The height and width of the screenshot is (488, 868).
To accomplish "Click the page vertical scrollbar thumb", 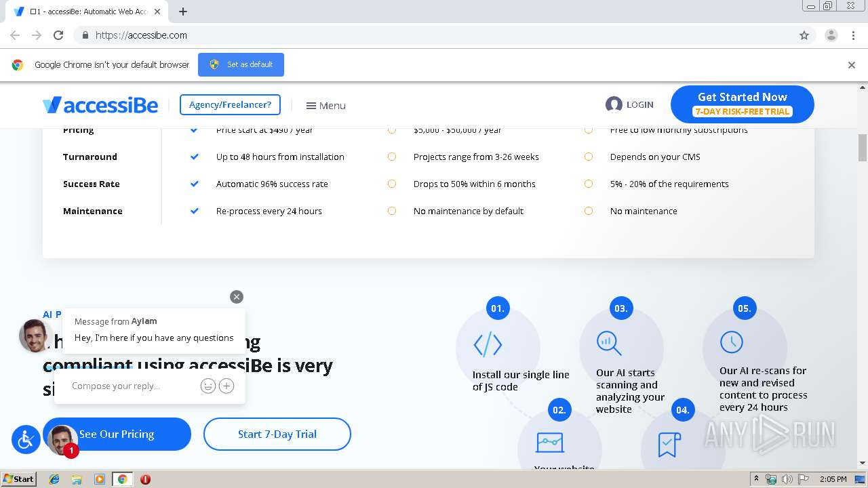I will coord(863,148).
